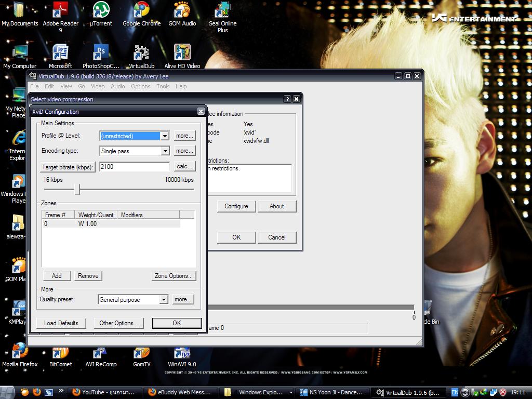Screen dimensions: 532x399
Task: Open the Video menu in VirtualDub
Action: click(x=98, y=86)
